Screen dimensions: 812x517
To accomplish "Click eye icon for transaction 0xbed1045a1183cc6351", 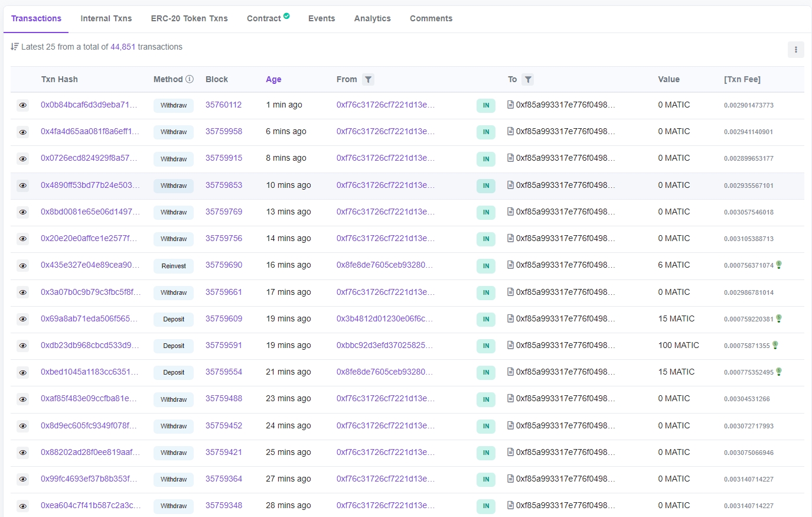I will (22, 372).
